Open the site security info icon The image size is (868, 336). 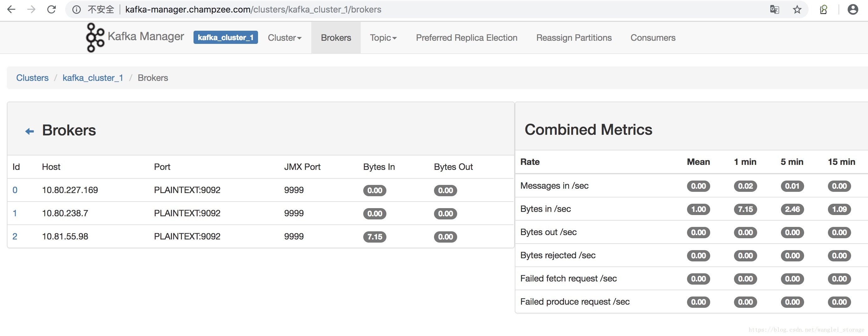click(x=76, y=9)
